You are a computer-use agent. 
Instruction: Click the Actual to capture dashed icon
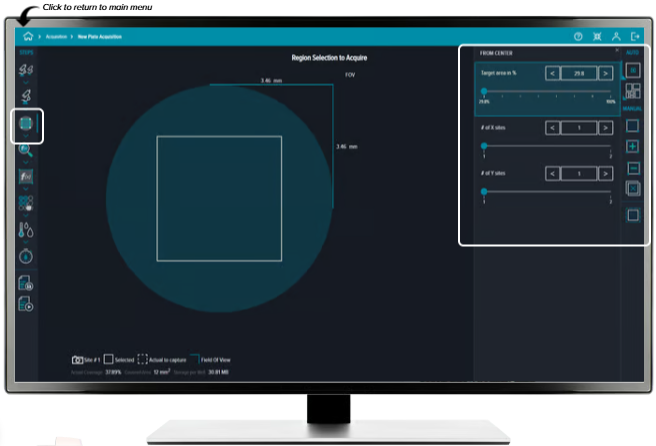(143, 359)
